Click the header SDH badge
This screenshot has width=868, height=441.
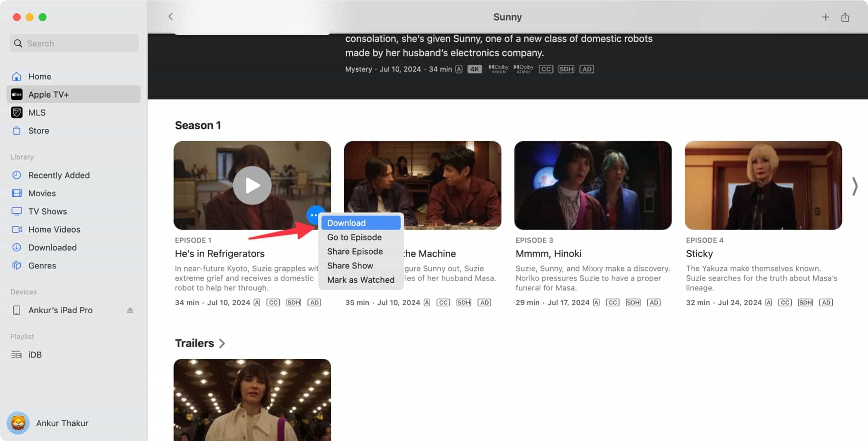(x=566, y=69)
